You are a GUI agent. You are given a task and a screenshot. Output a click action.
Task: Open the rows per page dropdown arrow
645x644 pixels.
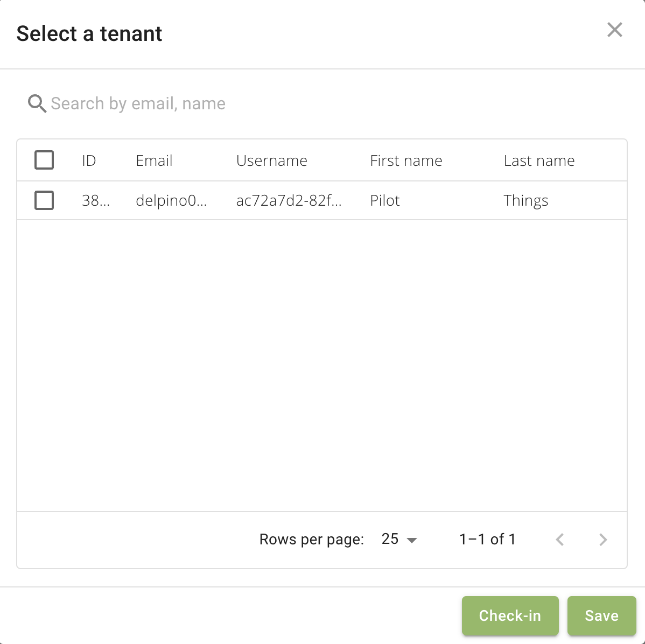coord(411,540)
